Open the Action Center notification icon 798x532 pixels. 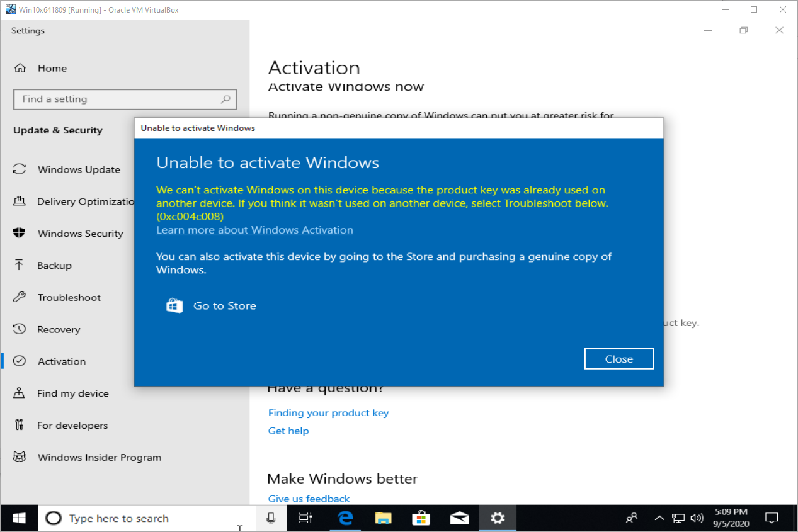[772, 518]
